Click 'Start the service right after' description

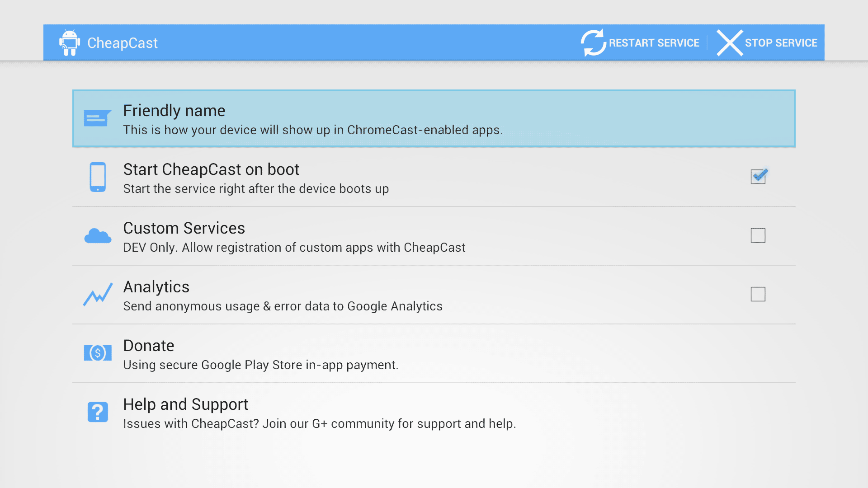point(256,189)
